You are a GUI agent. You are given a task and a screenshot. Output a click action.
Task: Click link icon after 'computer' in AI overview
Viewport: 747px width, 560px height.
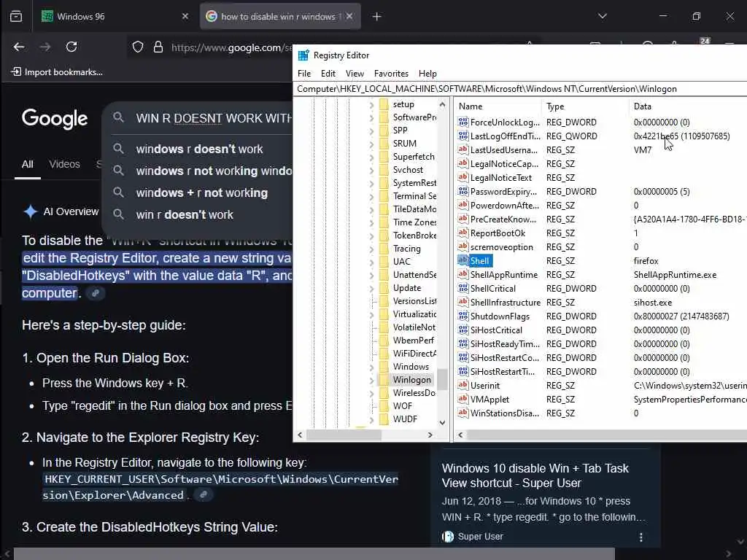pyautogui.click(x=96, y=293)
